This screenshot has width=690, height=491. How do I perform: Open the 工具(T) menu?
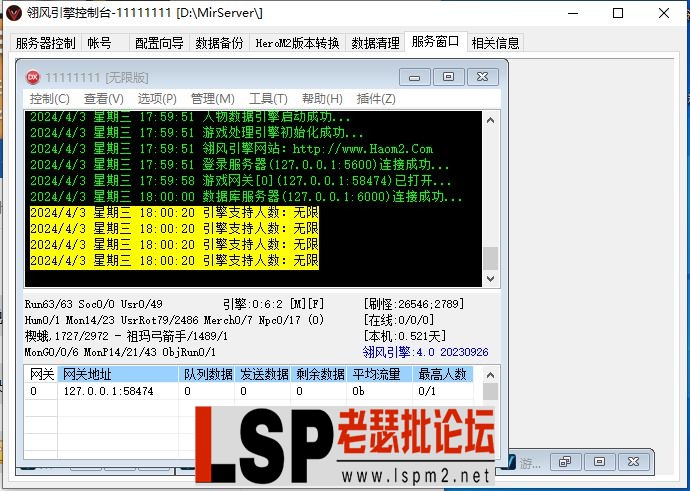268,99
